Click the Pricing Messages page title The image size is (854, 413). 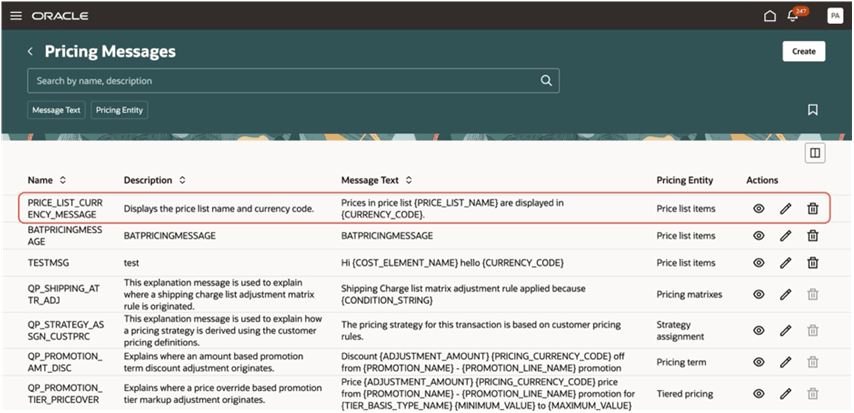tap(110, 51)
